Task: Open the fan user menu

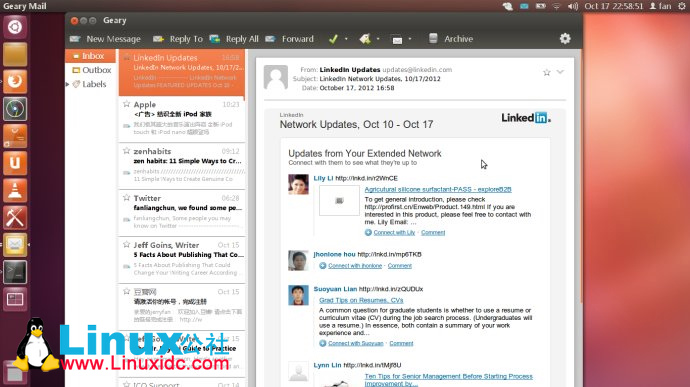Action: pyautogui.click(x=661, y=6)
